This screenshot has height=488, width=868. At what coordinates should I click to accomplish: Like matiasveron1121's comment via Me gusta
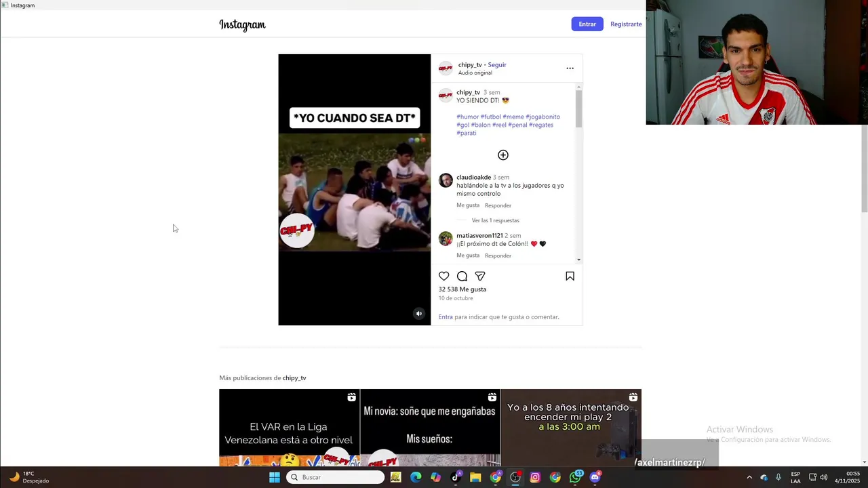[468, 256]
